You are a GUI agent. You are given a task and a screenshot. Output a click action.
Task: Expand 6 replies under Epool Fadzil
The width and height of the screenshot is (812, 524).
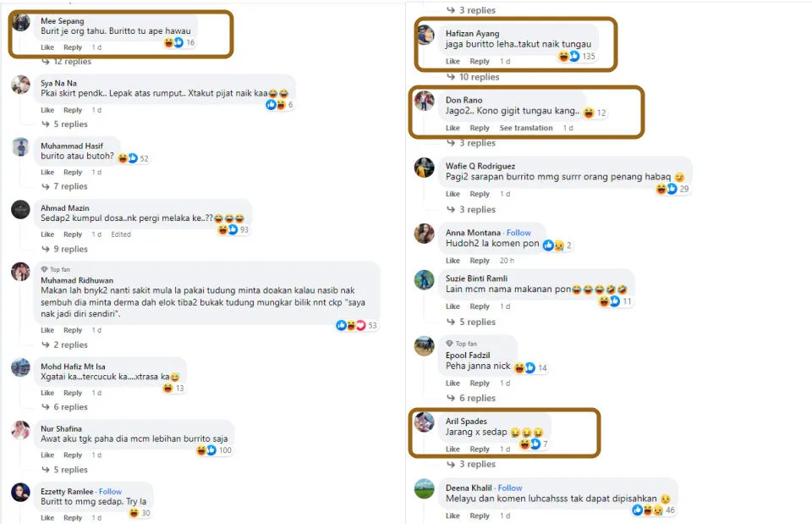[476, 398]
